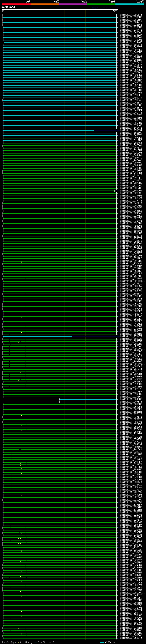Click the arrowhead on the B0M0U9 row
The height and width of the screenshot is (644, 146).
coord(115,191)
